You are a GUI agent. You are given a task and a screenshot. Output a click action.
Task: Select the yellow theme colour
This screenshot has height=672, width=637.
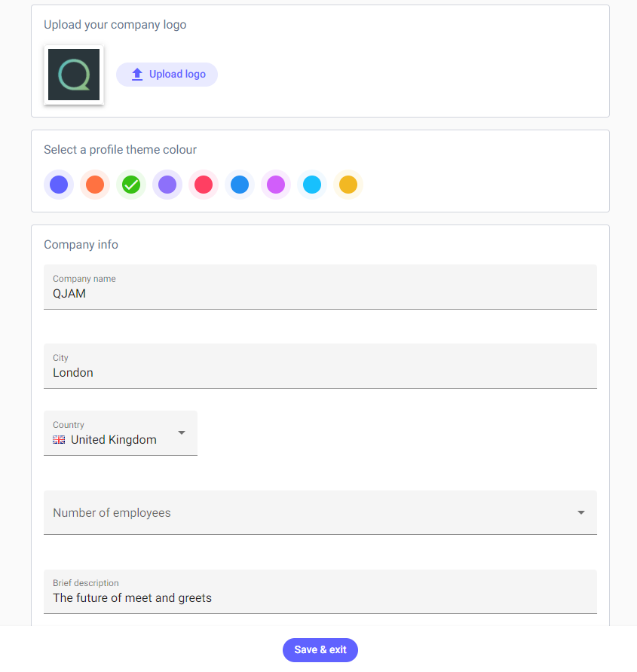(x=348, y=185)
